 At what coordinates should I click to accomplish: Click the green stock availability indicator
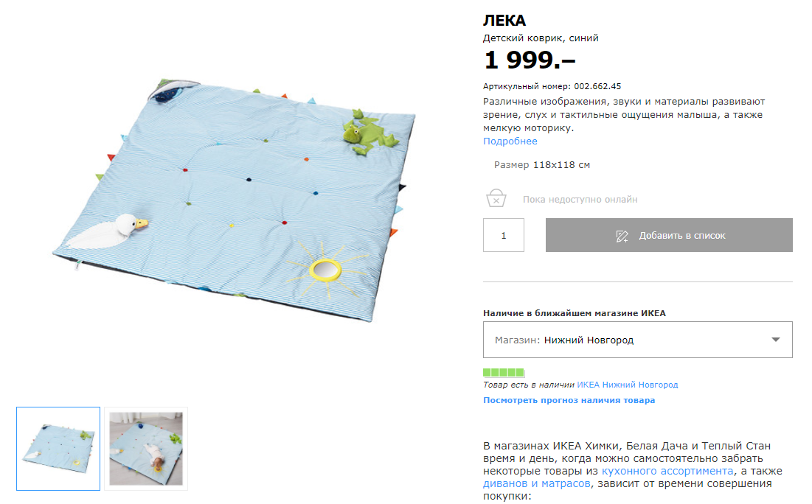tap(504, 372)
